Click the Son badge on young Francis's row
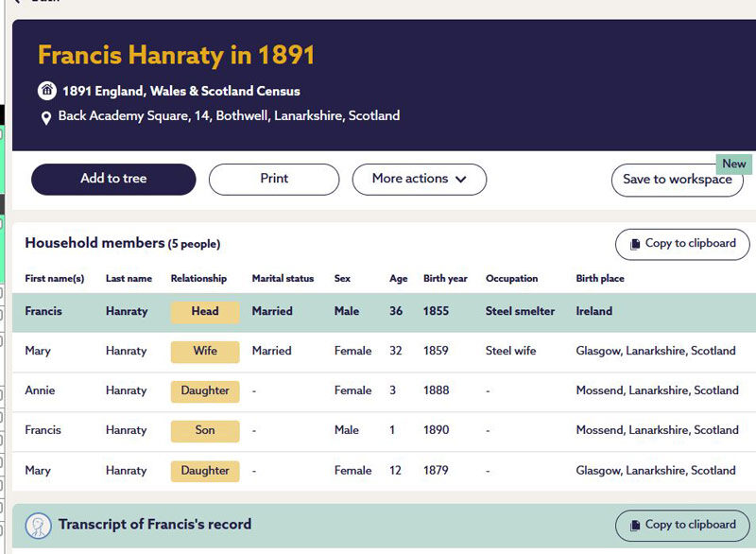The height and width of the screenshot is (554, 756). 204,430
